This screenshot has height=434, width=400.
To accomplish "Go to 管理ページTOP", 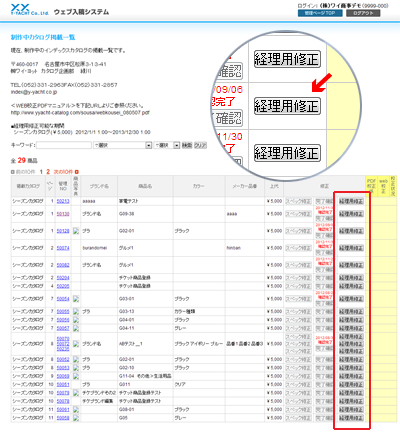I will coord(320,13).
